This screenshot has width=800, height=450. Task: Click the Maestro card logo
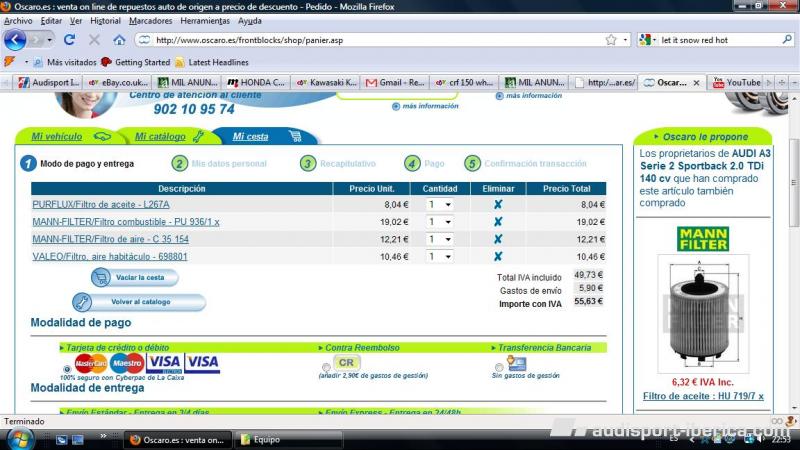point(127,363)
